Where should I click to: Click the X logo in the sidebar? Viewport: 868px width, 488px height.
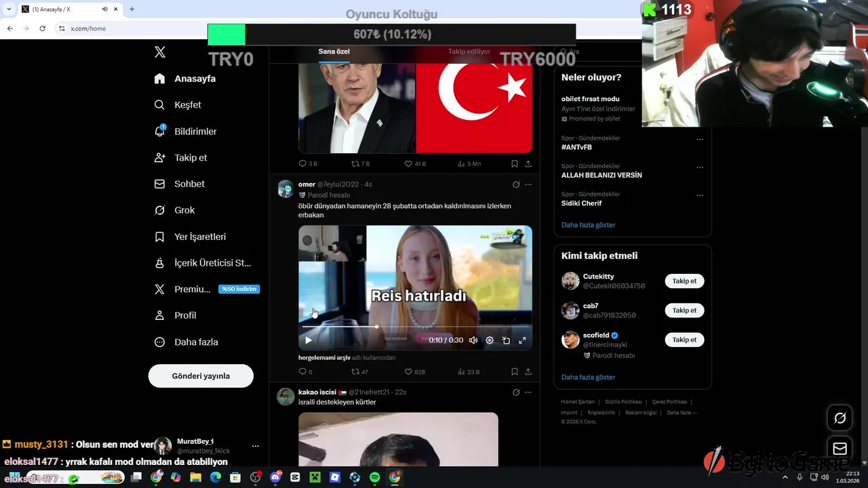(x=159, y=52)
